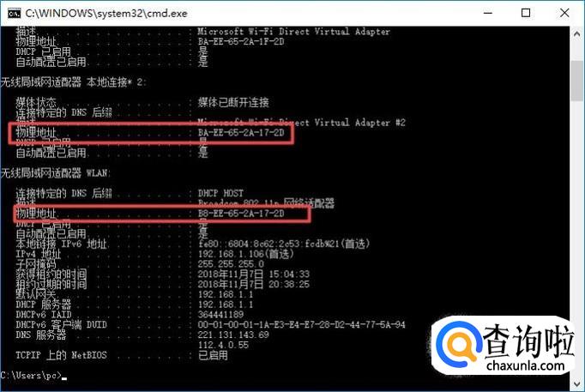Close the cmd.exe window
This screenshot has width=585, height=392.
564,13
